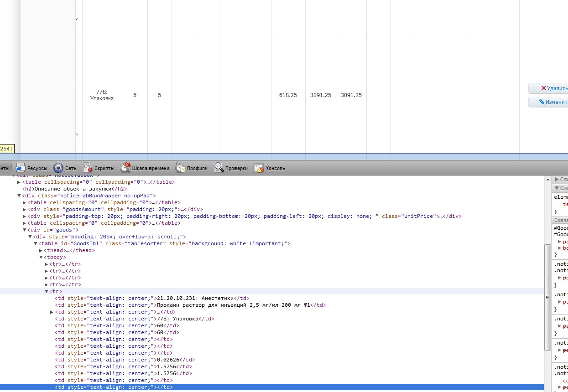Open the Ресурсы (Resources) panel icon
The height and width of the screenshot is (392, 568).
click(21, 168)
